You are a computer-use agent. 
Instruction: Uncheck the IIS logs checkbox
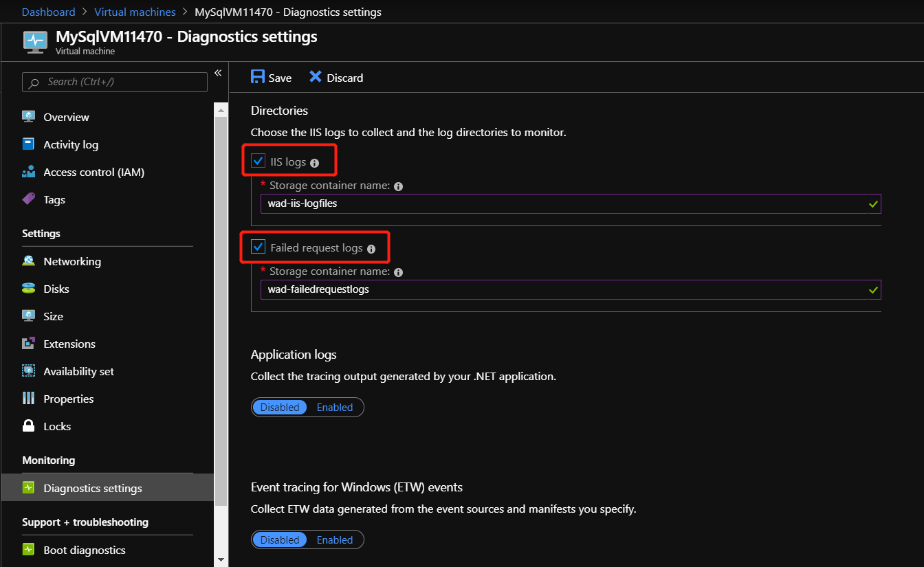[258, 161]
